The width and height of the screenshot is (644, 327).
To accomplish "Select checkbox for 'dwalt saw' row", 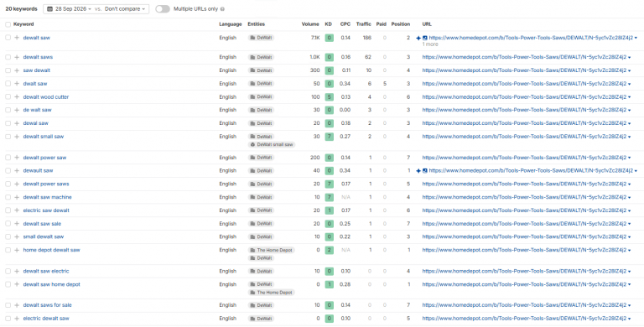I will pos(8,83).
